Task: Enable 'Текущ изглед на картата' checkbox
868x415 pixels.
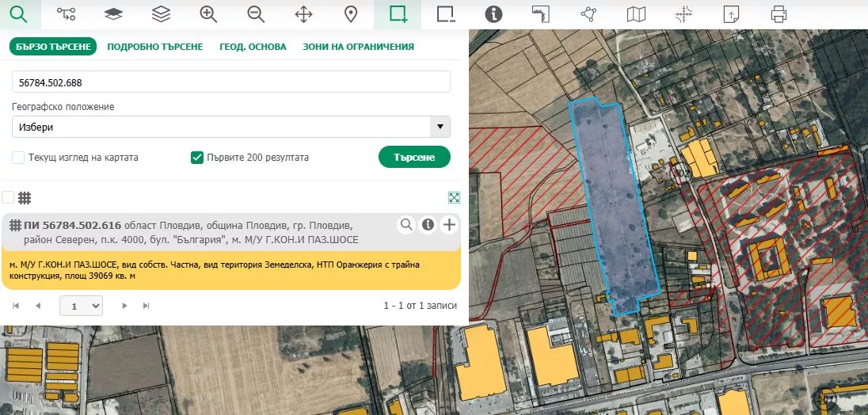Action: 18,158
